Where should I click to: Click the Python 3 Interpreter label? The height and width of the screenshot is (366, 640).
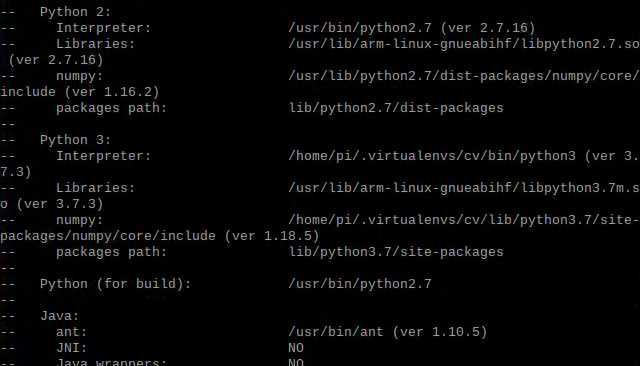[x=103, y=156]
